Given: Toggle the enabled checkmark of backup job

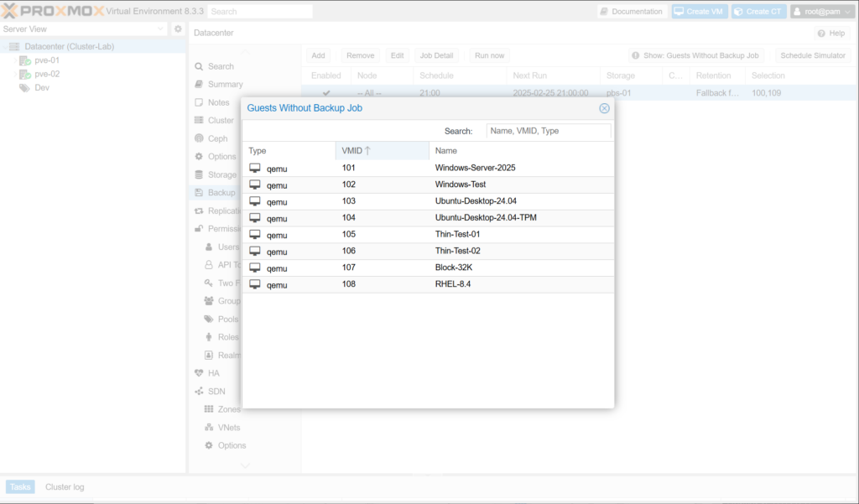Looking at the screenshot, I should click(x=326, y=93).
